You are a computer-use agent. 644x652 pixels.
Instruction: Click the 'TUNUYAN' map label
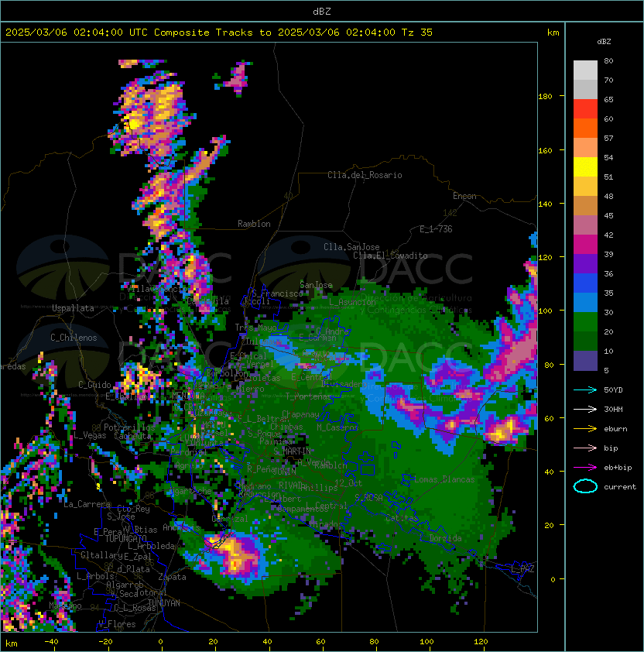coord(164,603)
